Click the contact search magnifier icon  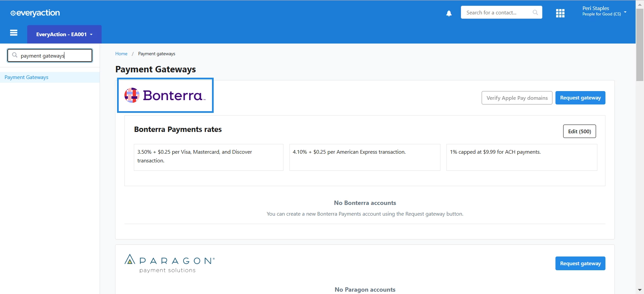(535, 12)
